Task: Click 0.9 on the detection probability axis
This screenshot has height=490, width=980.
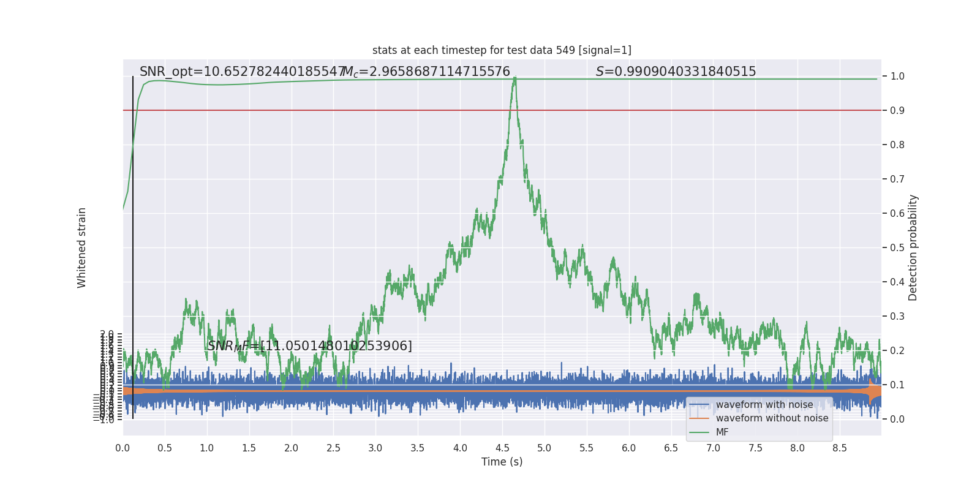Action: coord(897,111)
